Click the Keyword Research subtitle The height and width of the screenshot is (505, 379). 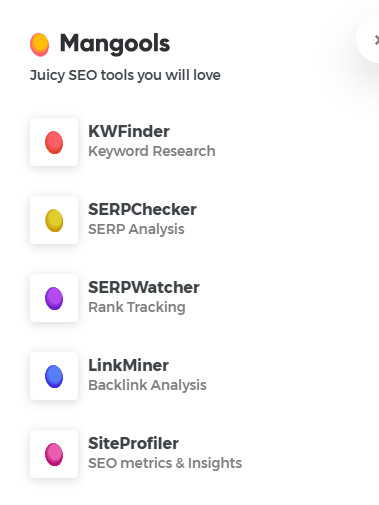pyautogui.click(x=152, y=151)
